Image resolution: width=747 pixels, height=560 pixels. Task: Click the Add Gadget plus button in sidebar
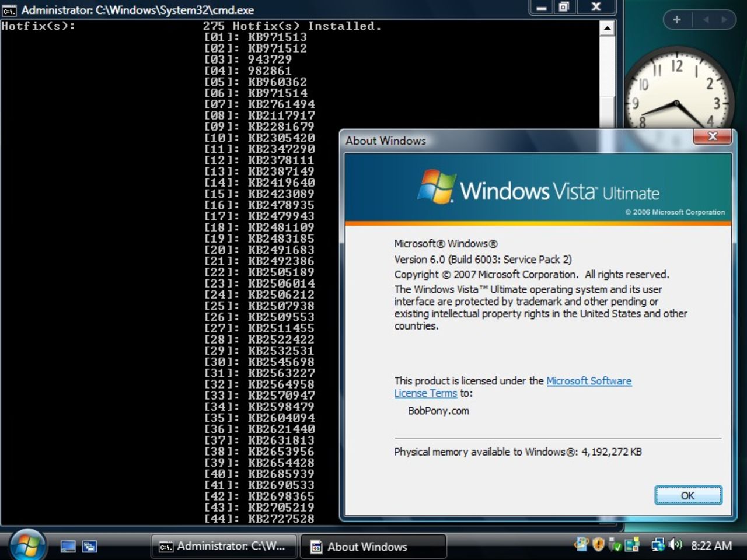[676, 19]
